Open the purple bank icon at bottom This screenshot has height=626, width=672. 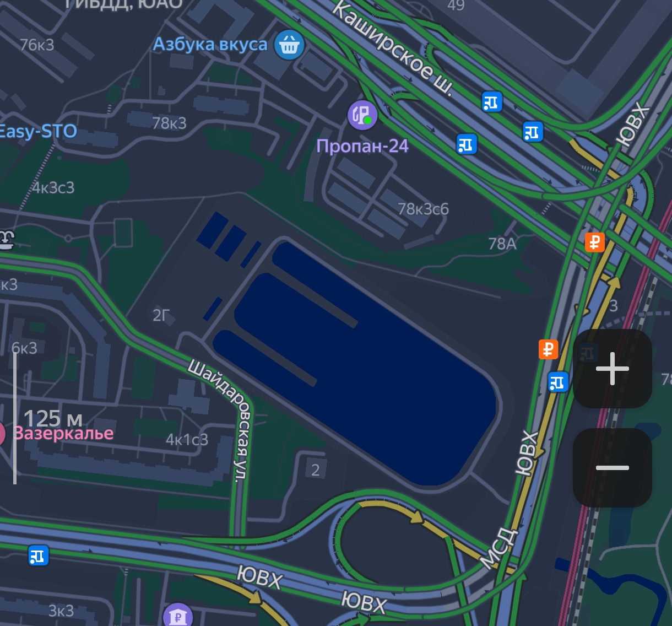click(x=178, y=616)
